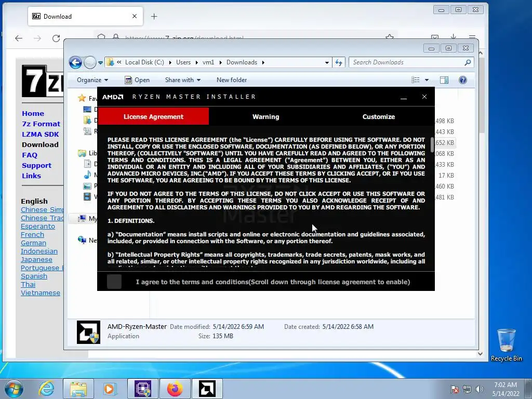Open the FAQ link
Viewport: 532px width, 399px height.
pos(30,155)
